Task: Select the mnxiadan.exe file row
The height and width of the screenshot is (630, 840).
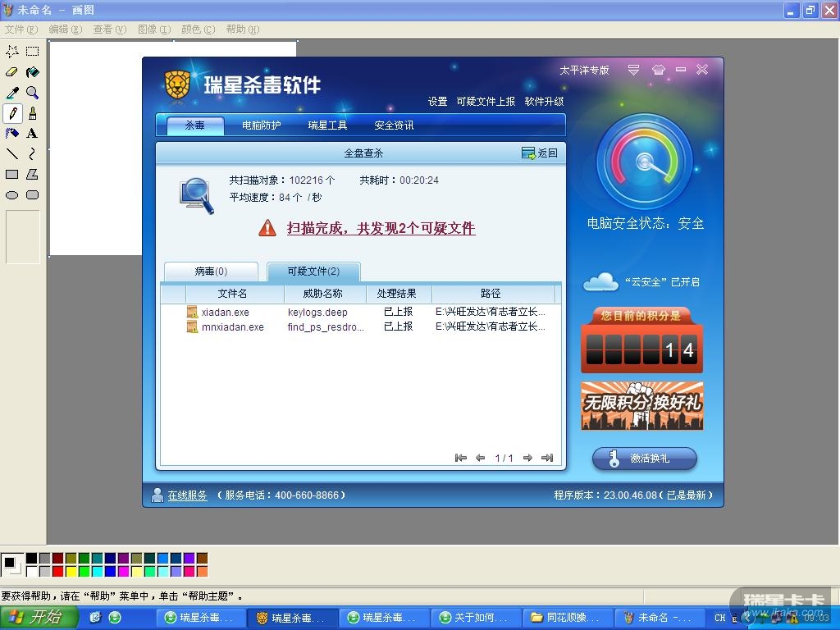Action: click(361, 326)
